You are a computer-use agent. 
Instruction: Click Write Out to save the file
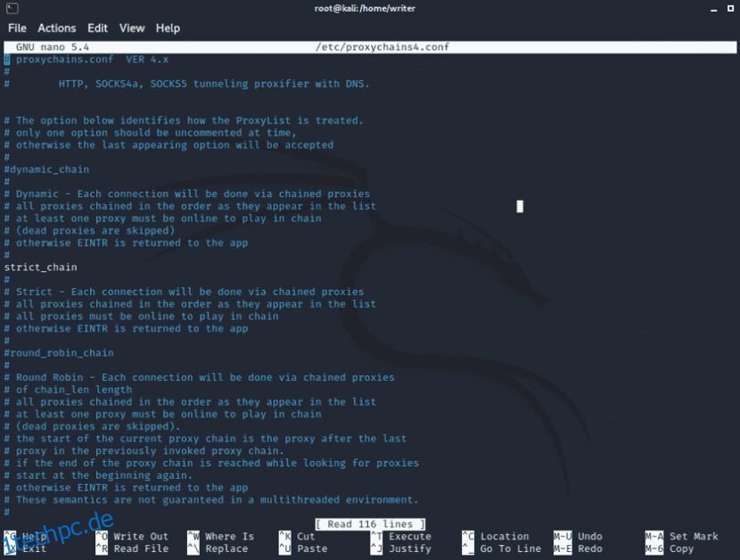click(x=141, y=536)
